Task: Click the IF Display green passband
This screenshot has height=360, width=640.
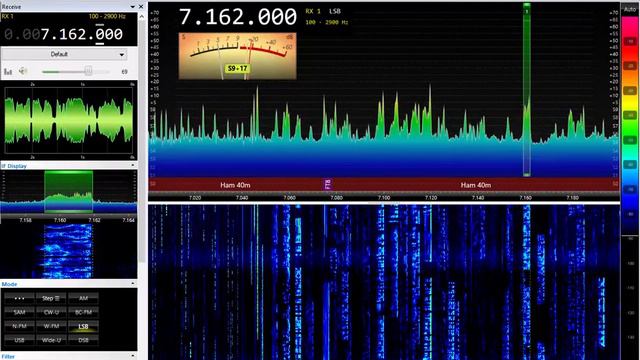Action: [69, 191]
